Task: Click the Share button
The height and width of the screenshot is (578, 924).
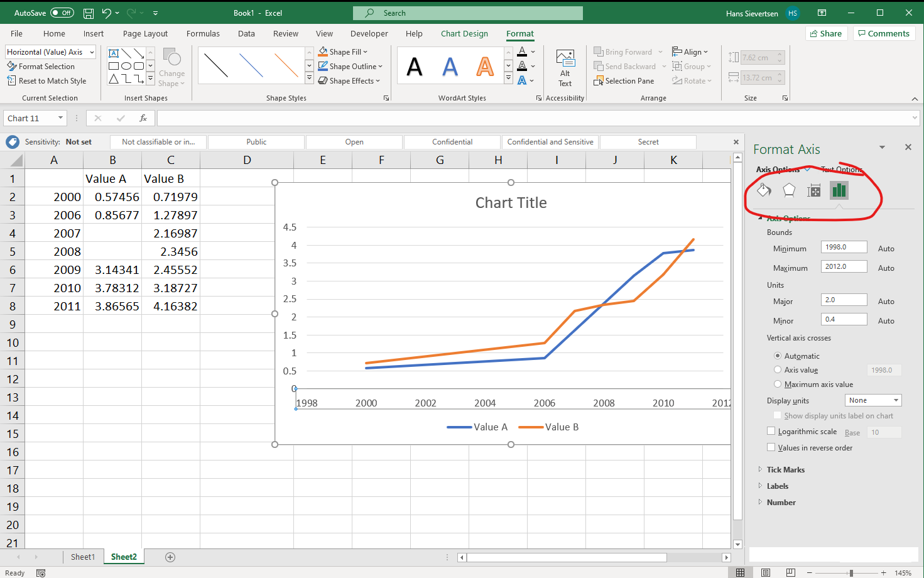Action: point(827,34)
